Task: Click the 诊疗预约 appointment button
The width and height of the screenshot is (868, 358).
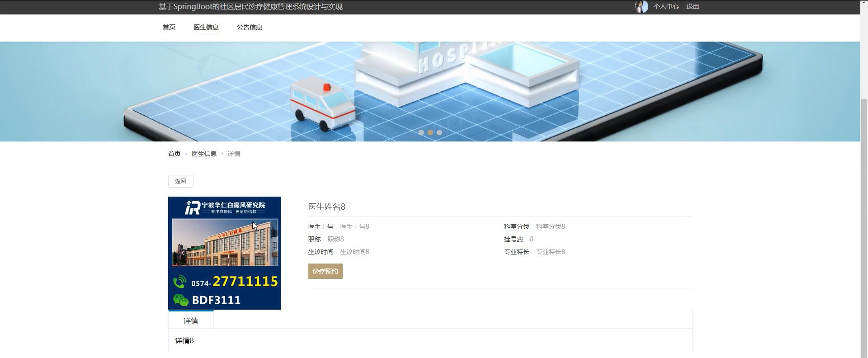Action: pos(325,271)
